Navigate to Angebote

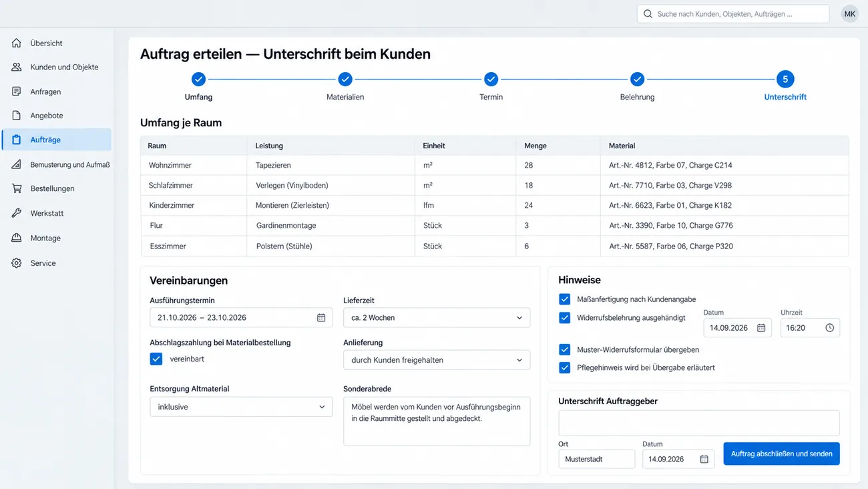57,116
